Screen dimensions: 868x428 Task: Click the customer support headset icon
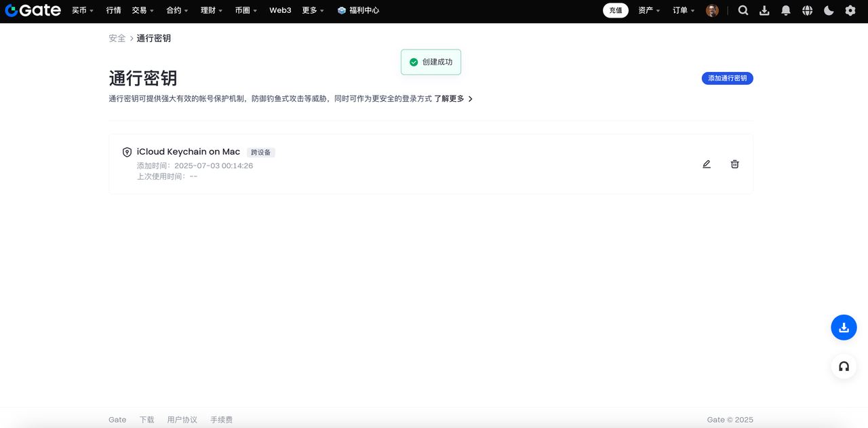pos(844,366)
